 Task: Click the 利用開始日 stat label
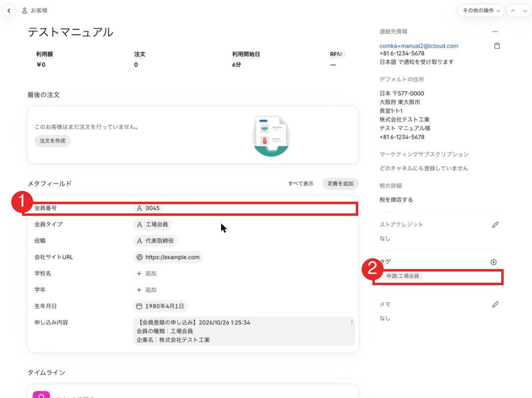246,54
